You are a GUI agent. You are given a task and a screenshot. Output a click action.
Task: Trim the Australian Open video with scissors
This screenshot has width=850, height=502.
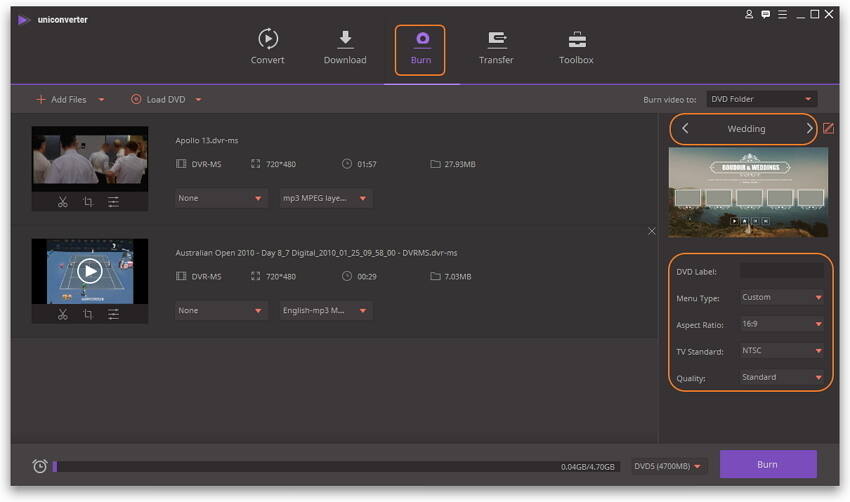(63, 314)
